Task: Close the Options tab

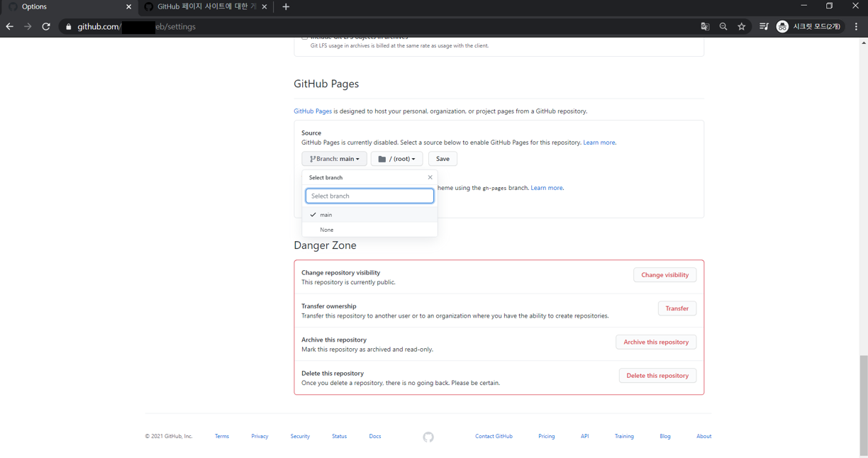Action: click(x=128, y=7)
